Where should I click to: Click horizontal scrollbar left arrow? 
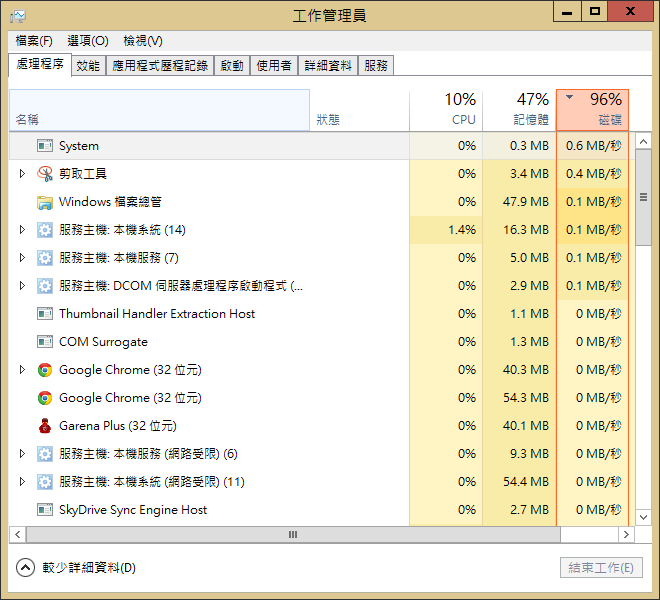point(18,534)
